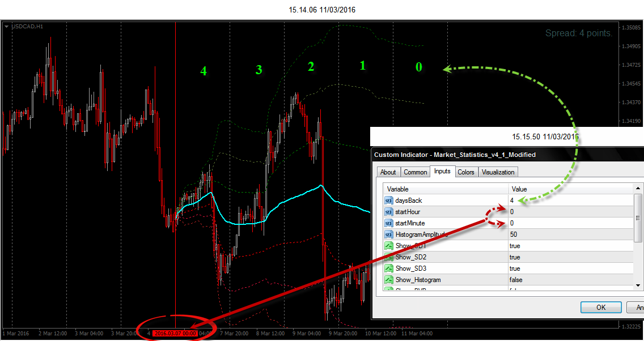The width and height of the screenshot is (644, 341).
Task: Switch to the Common tab
Action: pyautogui.click(x=415, y=172)
